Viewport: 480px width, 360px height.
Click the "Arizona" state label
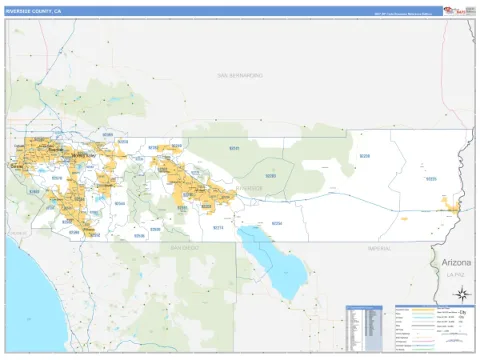click(456, 263)
